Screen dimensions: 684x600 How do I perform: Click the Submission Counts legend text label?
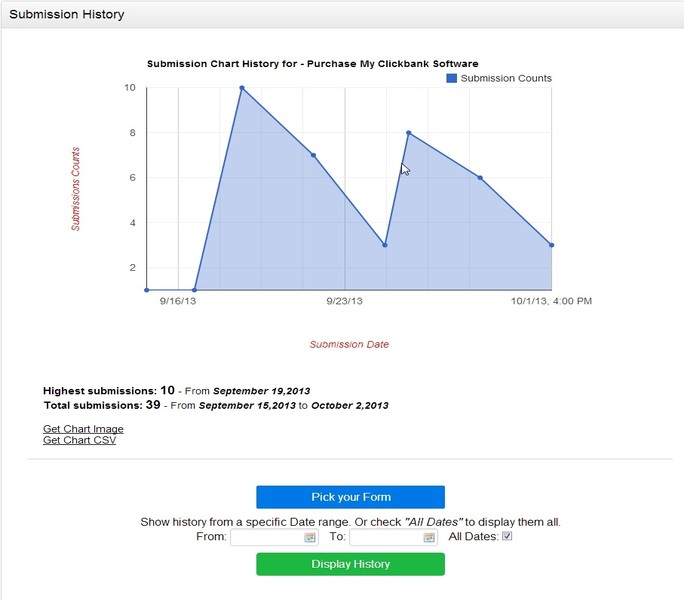click(506, 78)
